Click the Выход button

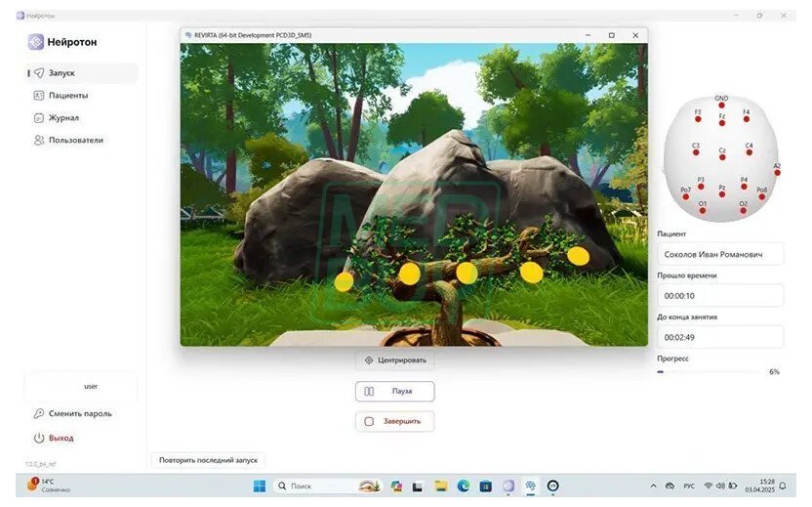pyautogui.click(x=54, y=438)
